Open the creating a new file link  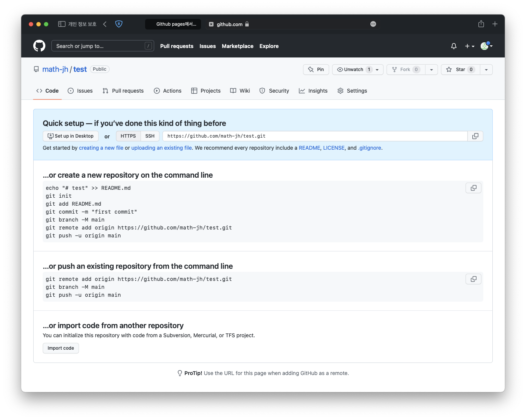click(x=101, y=147)
